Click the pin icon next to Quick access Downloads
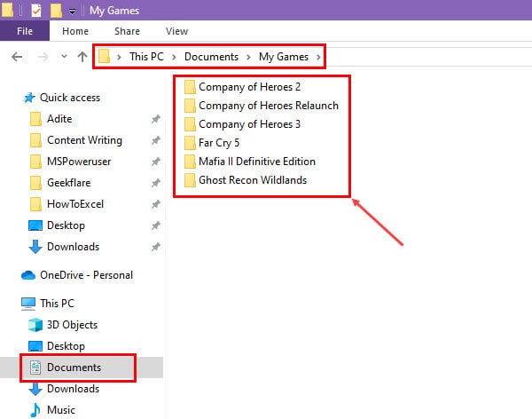 click(x=156, y=247)
